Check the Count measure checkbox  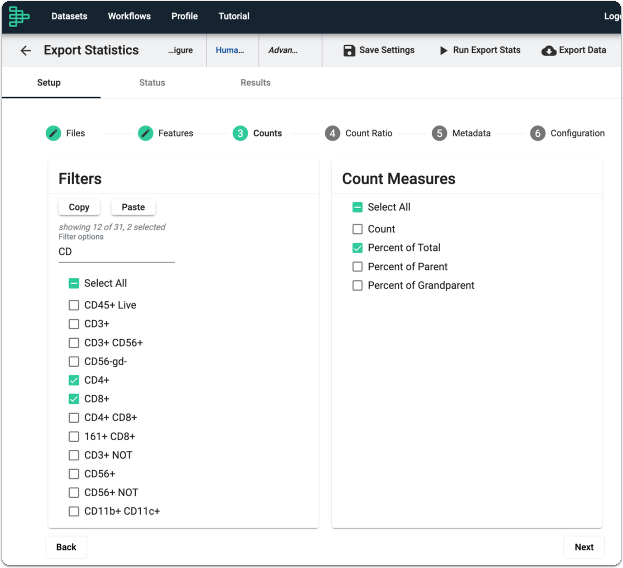(358, 229)
